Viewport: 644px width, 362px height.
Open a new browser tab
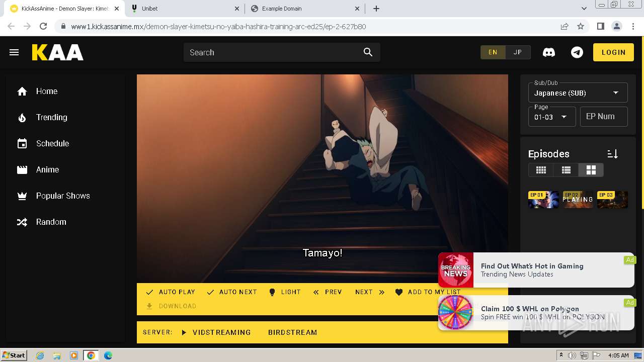tap(376, 9)
